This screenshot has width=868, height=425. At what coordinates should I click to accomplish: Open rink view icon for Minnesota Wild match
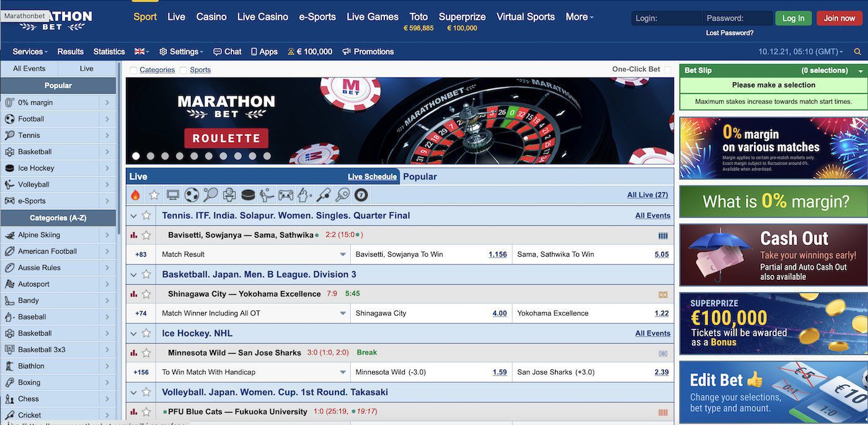coord(663,354)
